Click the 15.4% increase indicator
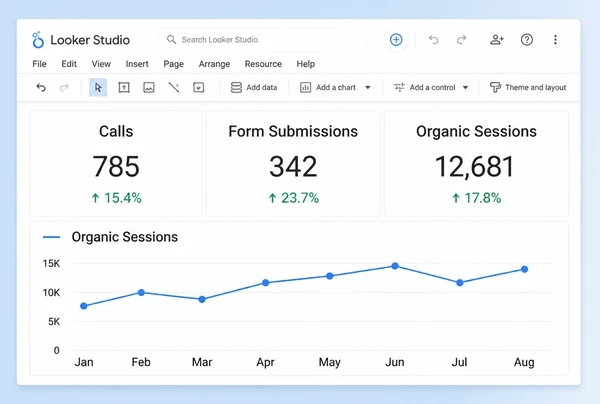This screenshot has width=600, height=404. (x=116, y=198)
